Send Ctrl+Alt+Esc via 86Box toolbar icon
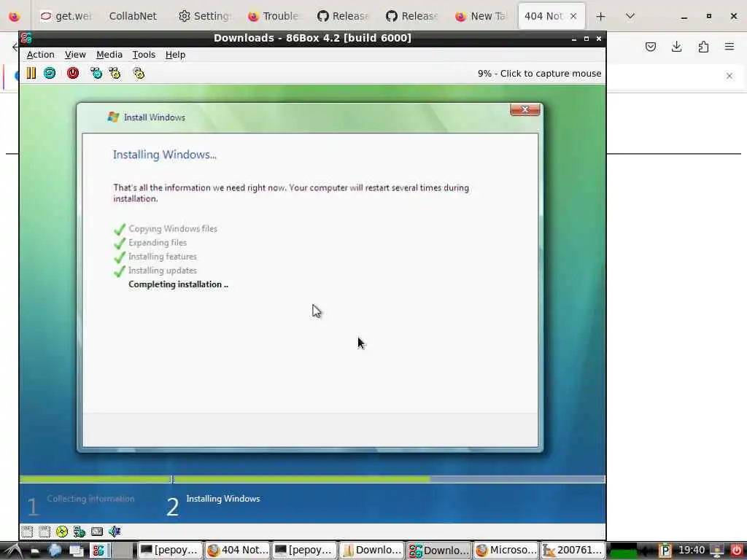The image size is (747, 560). [x=115, y=73]
